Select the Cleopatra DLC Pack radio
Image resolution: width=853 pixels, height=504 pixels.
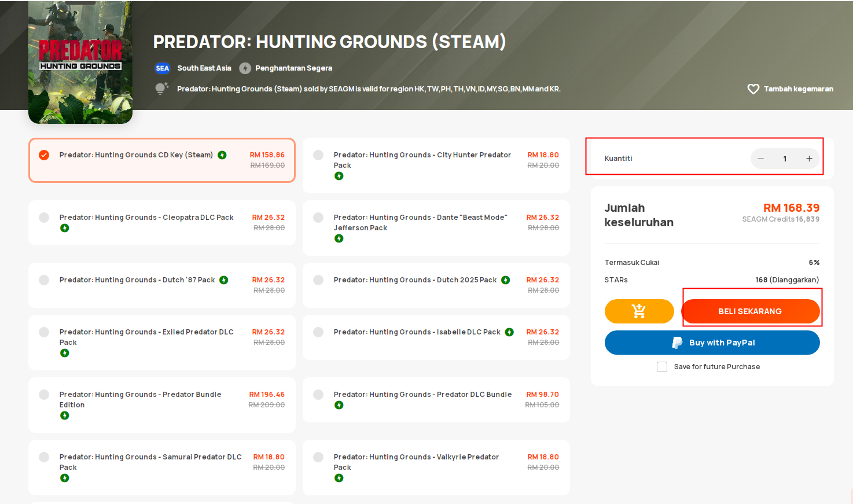click(x=44, y=218)
